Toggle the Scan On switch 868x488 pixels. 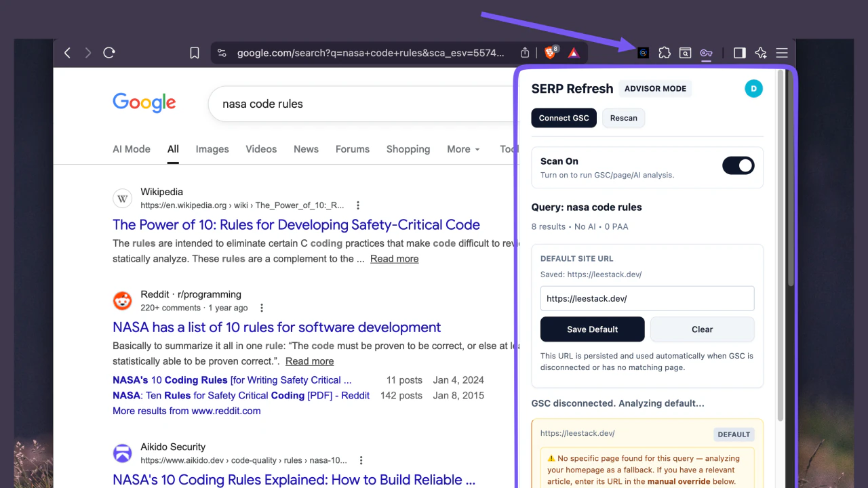738,165
